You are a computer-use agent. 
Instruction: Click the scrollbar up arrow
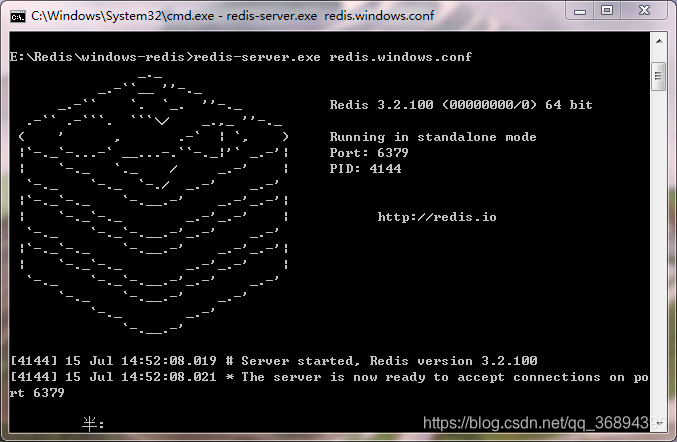point(659,41)
